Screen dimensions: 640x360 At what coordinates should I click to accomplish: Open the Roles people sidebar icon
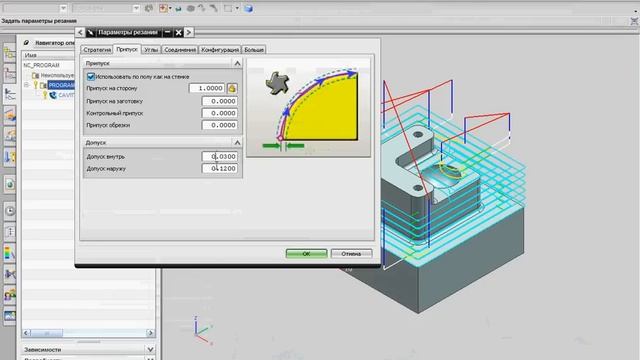[9, 295]
